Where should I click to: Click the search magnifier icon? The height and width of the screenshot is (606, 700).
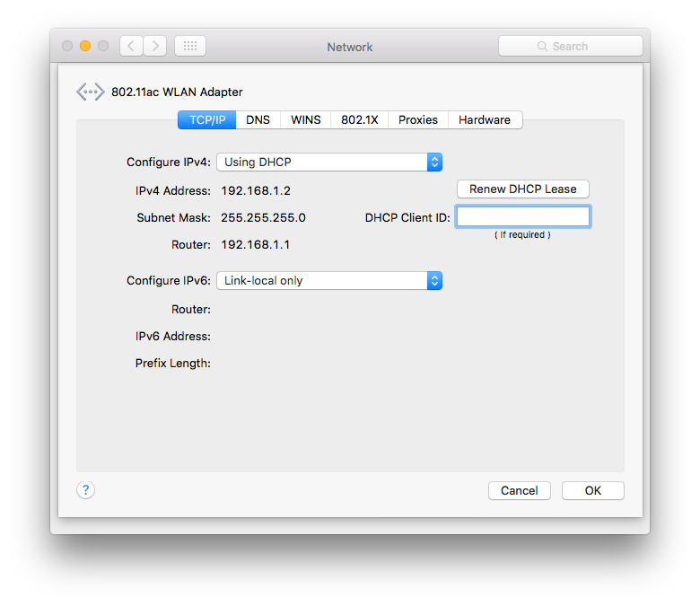(542, 47)
